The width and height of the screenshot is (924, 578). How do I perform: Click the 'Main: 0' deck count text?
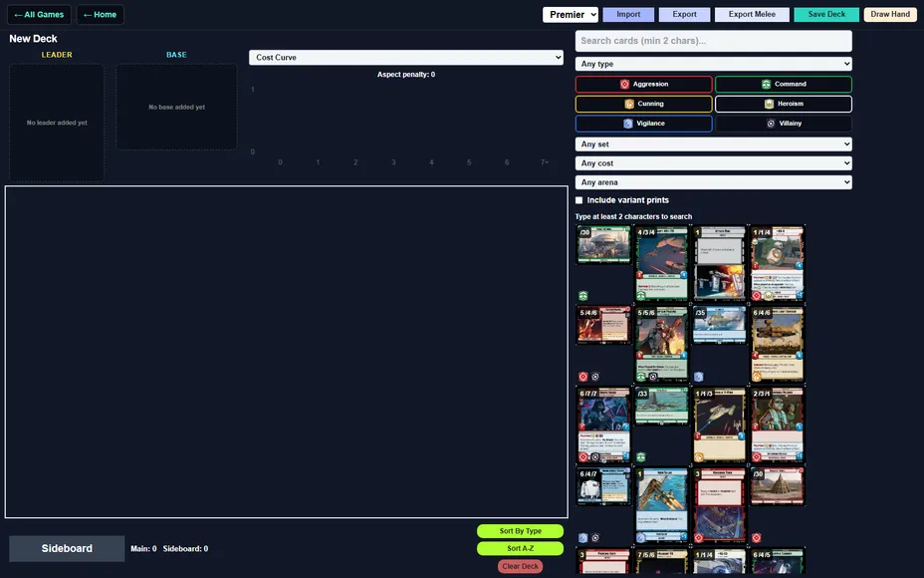click(x=143, y=548)
